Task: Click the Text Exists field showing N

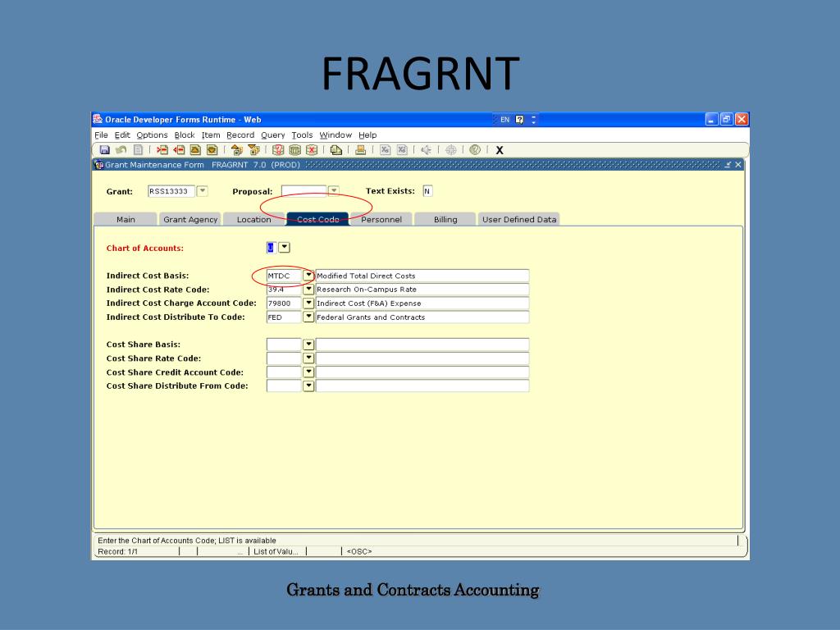Action: (x=427, y=191)
